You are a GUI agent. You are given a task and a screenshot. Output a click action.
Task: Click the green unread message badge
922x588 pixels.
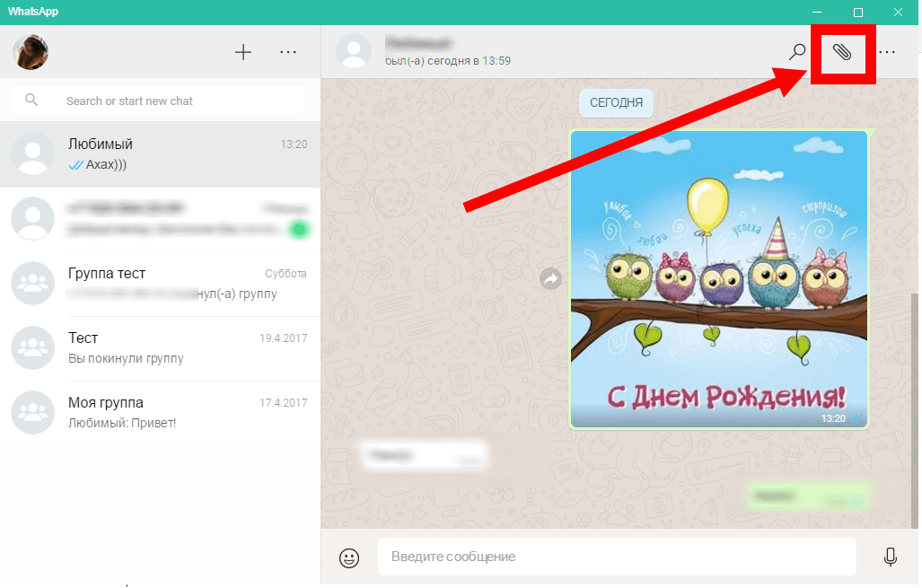299,229
